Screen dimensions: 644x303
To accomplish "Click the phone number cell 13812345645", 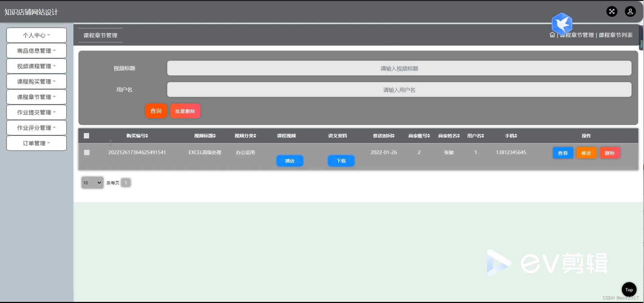I will (x=511, y=153).
